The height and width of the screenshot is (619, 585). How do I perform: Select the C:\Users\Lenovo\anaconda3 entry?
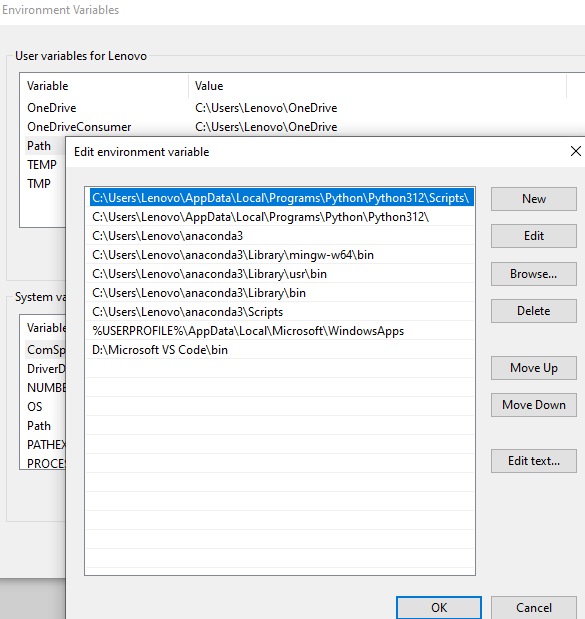[x=280, y=236]
